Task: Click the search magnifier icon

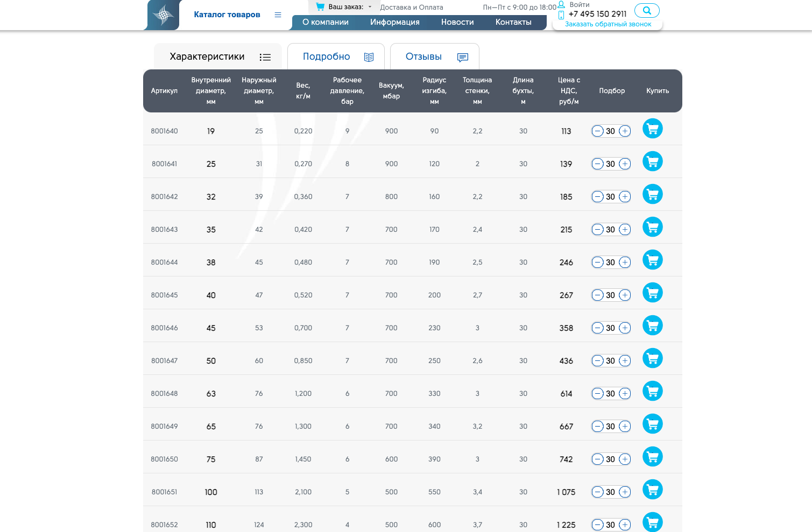Action: pyautogui.click(x=647, y=10)
